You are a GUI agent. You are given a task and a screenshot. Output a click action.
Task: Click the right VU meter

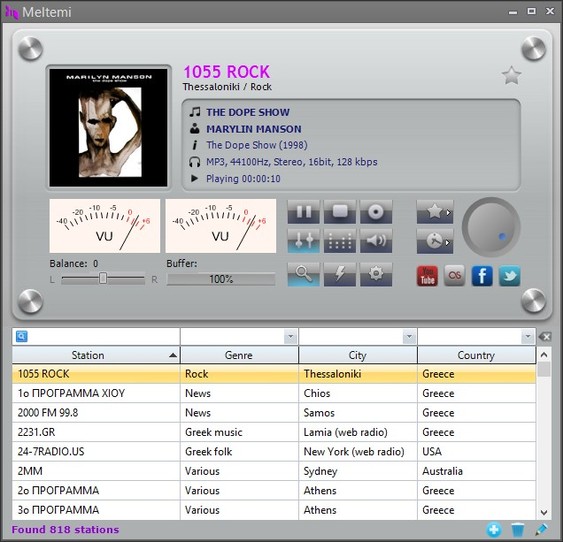(221, 226)
